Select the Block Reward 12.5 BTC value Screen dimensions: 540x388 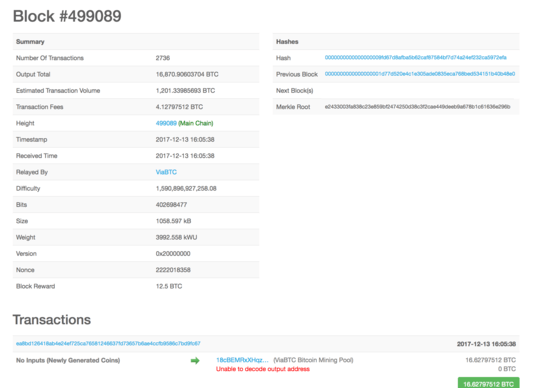click(x=169, y=286)
